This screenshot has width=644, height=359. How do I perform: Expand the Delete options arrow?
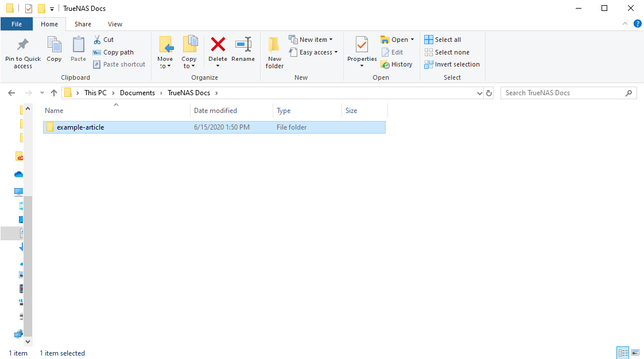218,66
